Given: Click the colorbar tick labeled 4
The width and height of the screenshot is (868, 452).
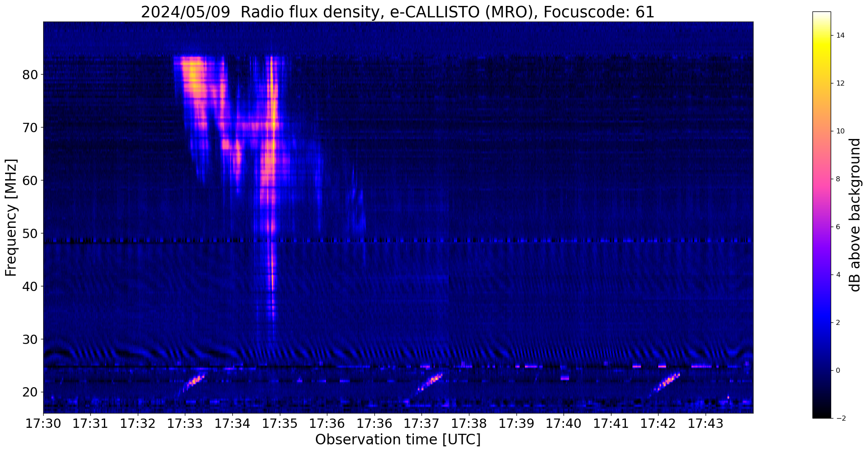Looking at the screenshot, I should pyautogui.click(x=837, y=275).
